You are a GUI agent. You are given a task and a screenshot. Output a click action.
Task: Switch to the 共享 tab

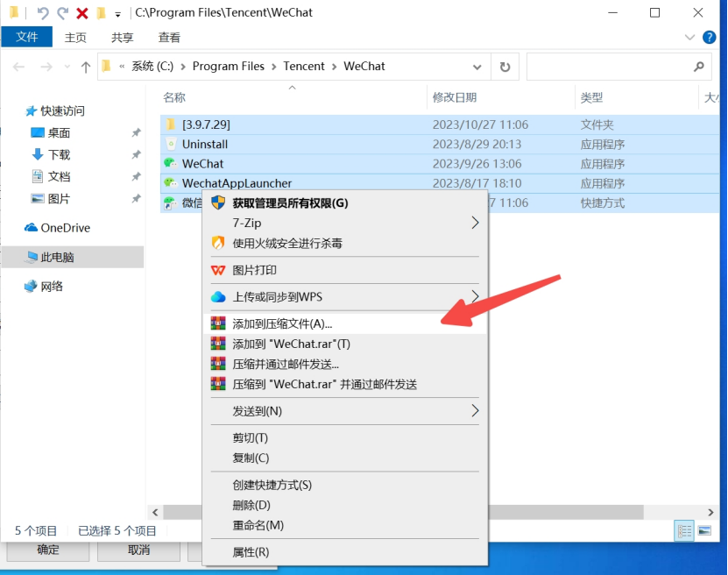(122, 37)
